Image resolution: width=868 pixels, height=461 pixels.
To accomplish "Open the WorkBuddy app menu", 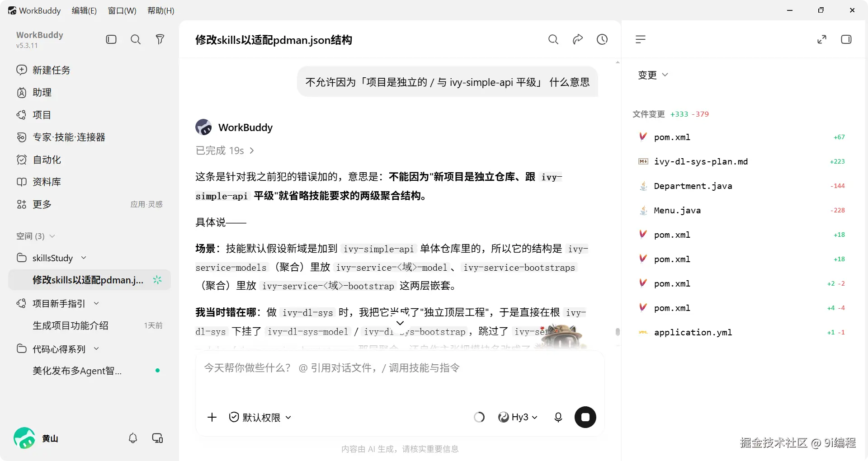I will pos(34,10).
